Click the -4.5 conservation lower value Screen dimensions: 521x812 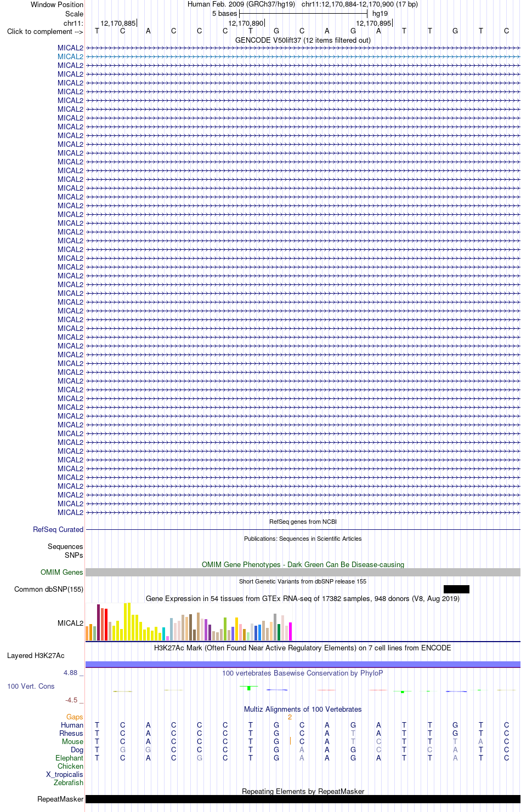71,700
